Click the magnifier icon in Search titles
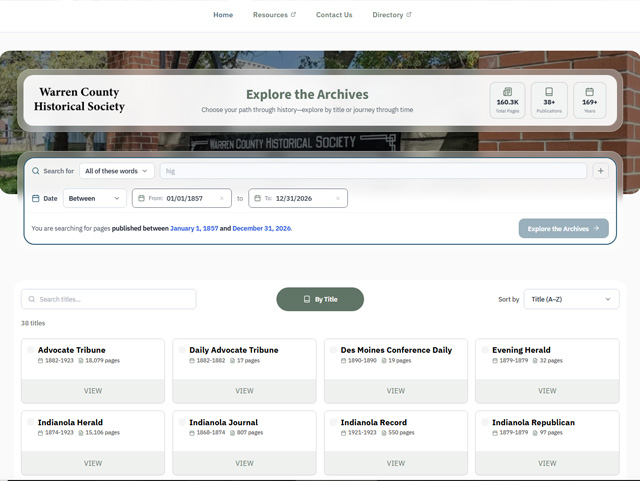Screen dimensions: 640x481 [x=31, y=299]
